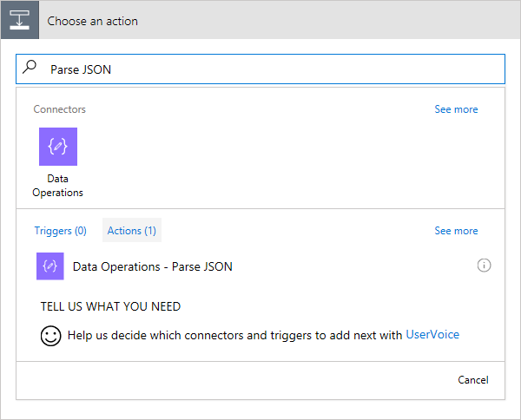521x420 pixels.
Task: Focus the Parse JSON search box
Action: [269, 69]
